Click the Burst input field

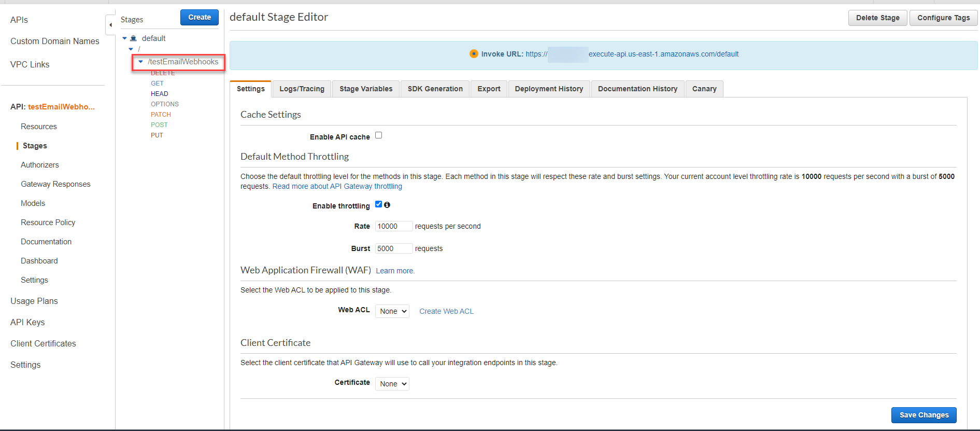coord(394,248)
